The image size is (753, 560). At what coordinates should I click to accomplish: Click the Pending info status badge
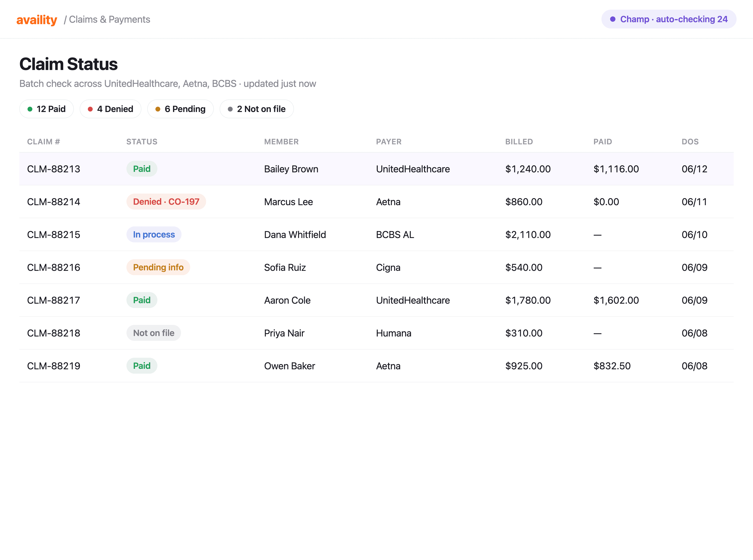(158, 267)
